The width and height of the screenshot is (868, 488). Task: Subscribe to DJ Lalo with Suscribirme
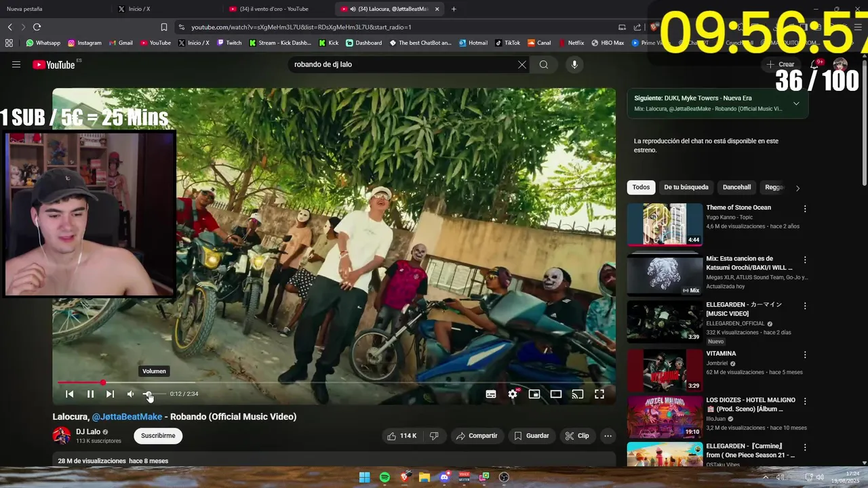[158, 436]
